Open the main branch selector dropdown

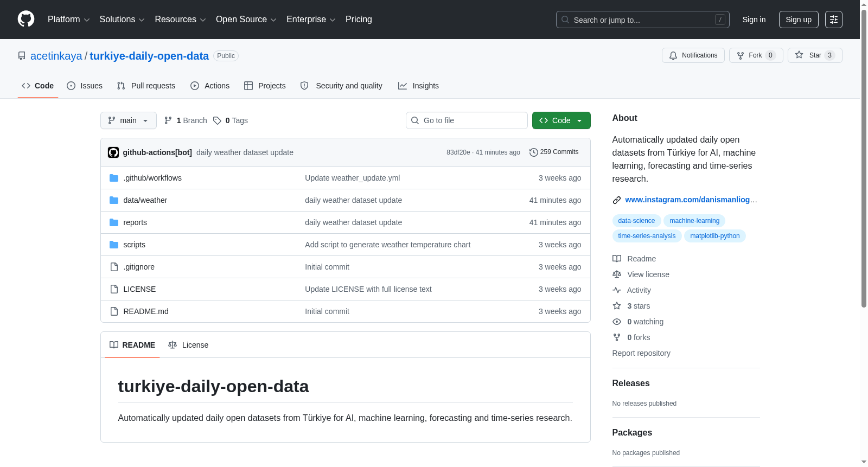[129, 120]
